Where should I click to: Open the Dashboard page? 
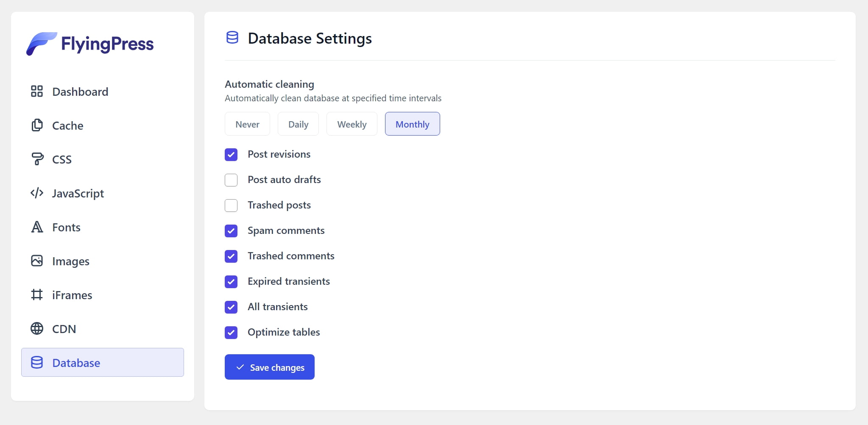coord(103,92)
